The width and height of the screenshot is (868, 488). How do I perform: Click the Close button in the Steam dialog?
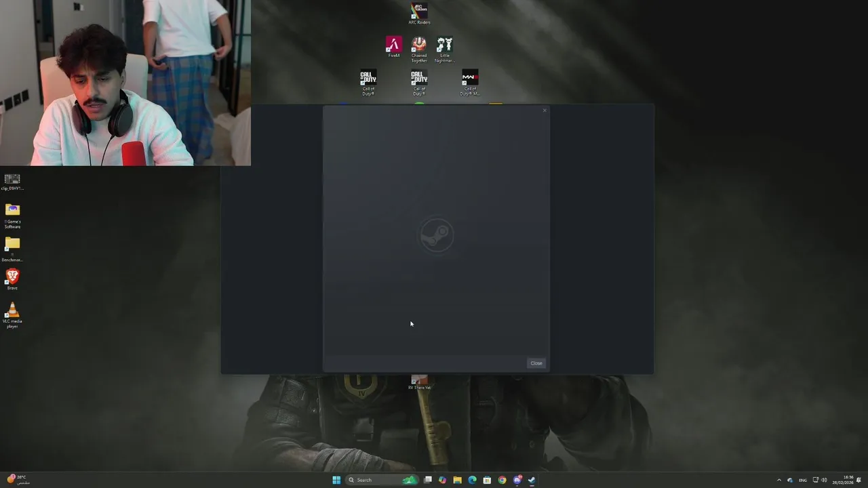[536, 363]
